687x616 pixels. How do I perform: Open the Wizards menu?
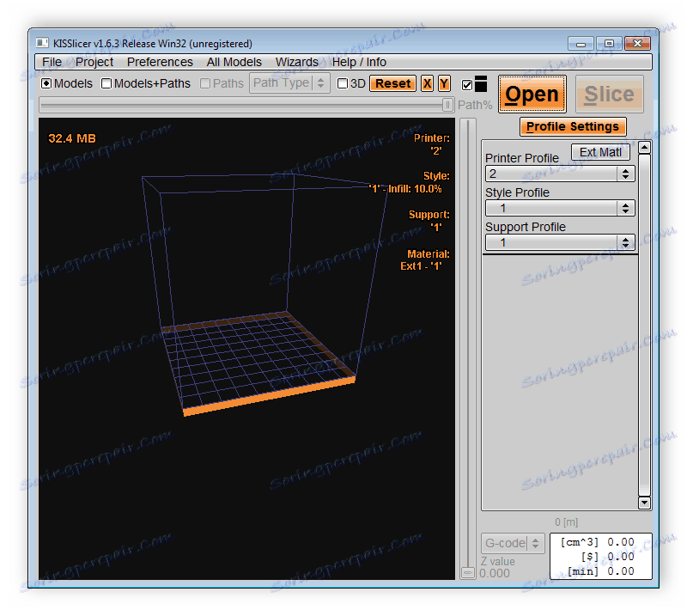(x=296, y=62)
